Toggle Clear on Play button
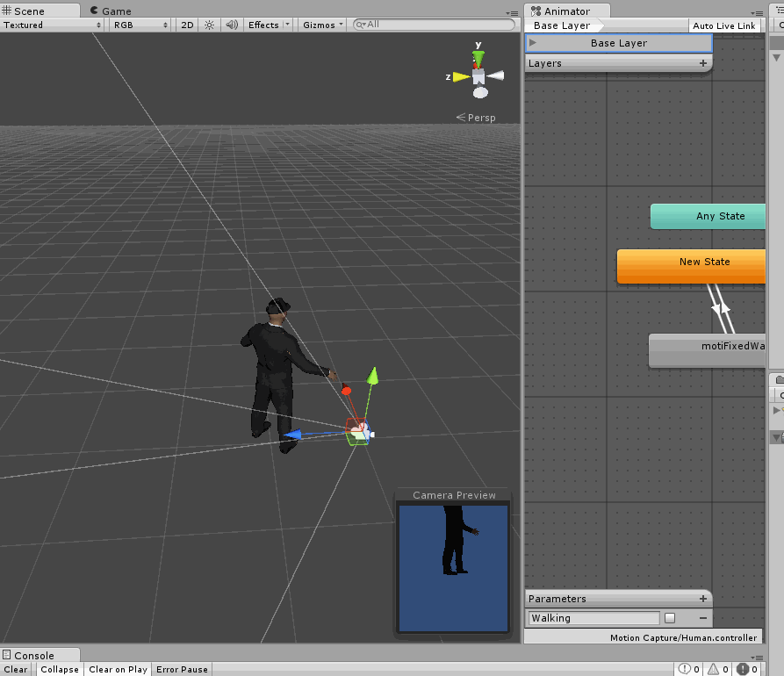 pyautogui.click(x=118, y=669)
